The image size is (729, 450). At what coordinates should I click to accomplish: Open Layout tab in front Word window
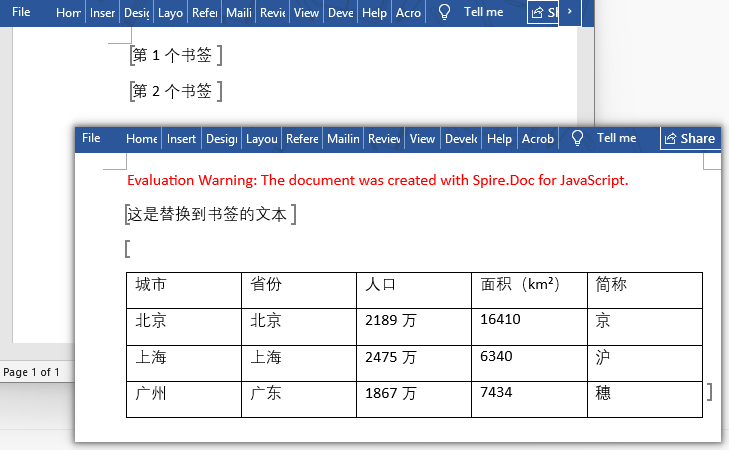[x=262, y=139]
